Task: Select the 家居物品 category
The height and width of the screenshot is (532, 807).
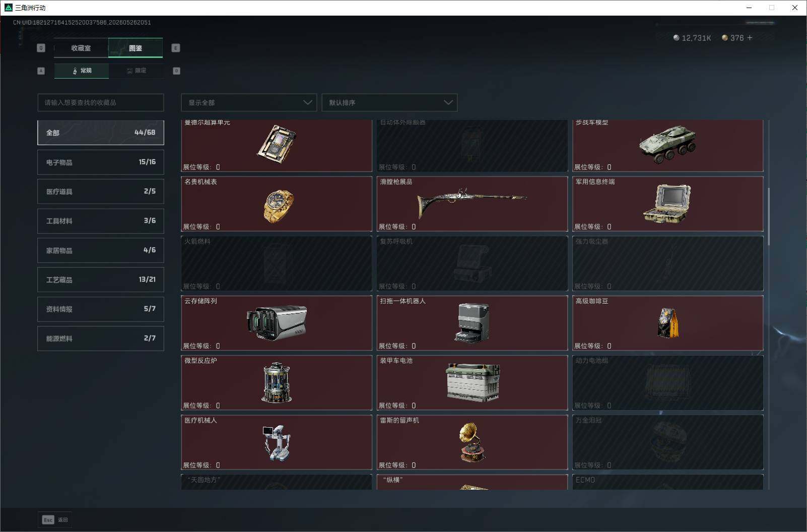Action: tap(101, 250)
